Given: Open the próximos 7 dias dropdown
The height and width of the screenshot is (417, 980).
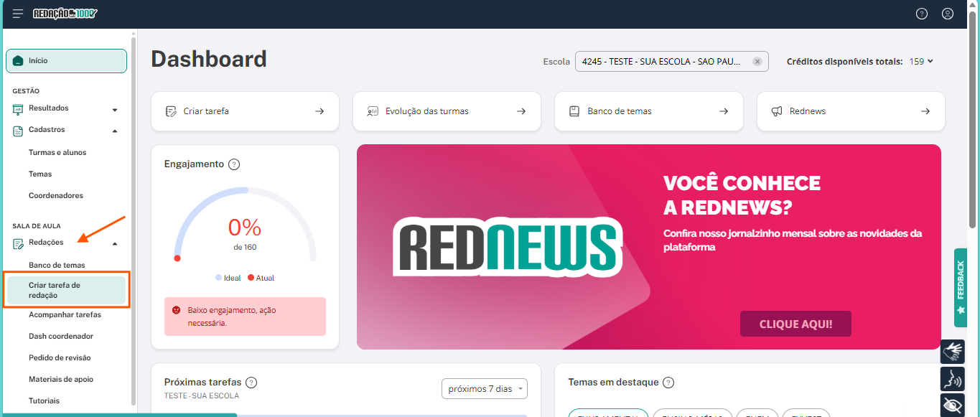Looking at the screenshot, I should click(x=485, y=389).
